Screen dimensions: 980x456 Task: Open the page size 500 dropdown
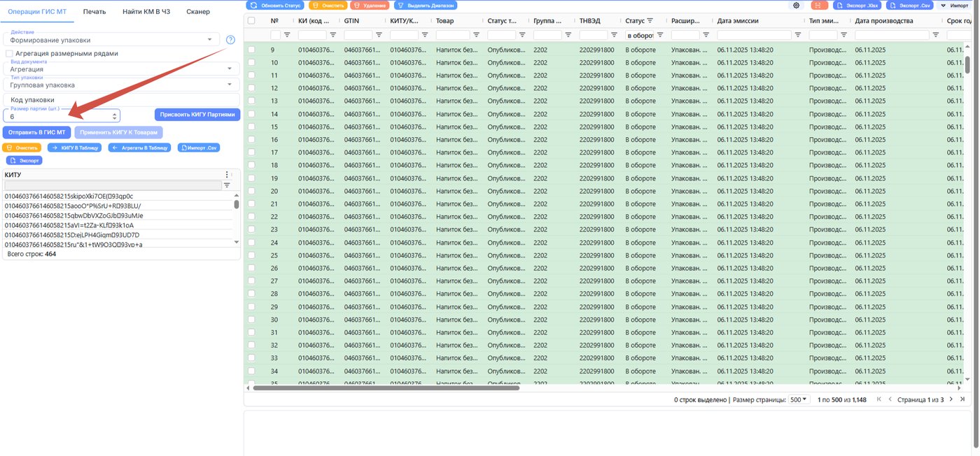(798, 399)
